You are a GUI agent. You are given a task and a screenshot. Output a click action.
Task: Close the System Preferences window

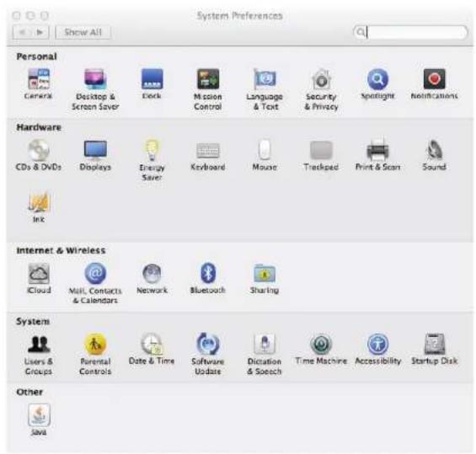(17, 15)
